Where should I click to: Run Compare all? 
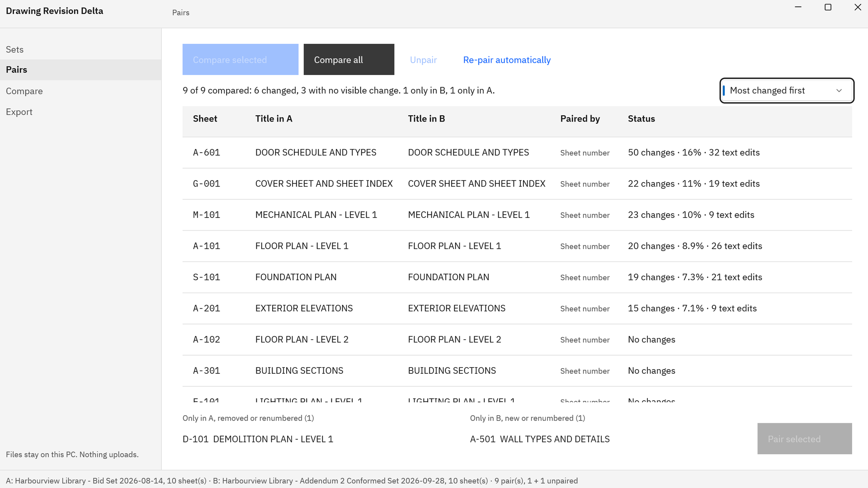(x=349, y=60)
